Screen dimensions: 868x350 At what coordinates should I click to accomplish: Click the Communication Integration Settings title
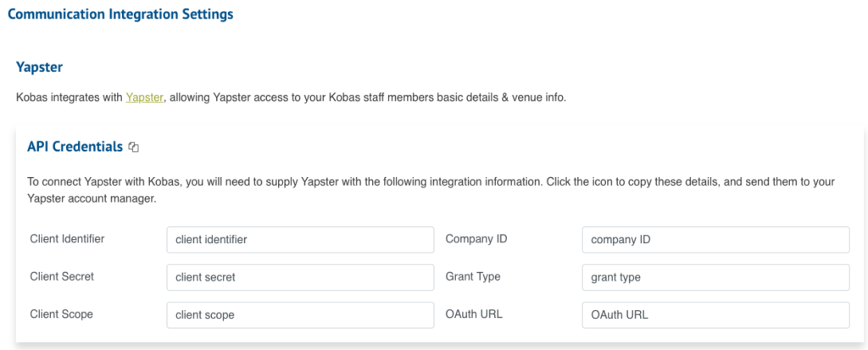pos(120,14)
